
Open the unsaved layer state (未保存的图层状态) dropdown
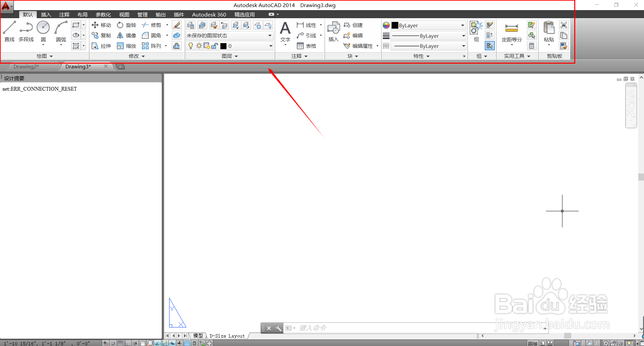229,35
